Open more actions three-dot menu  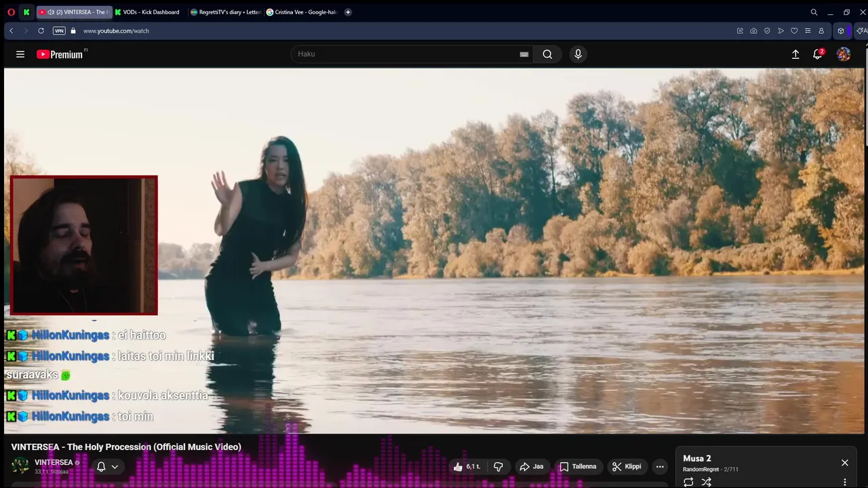coord(660,466)
